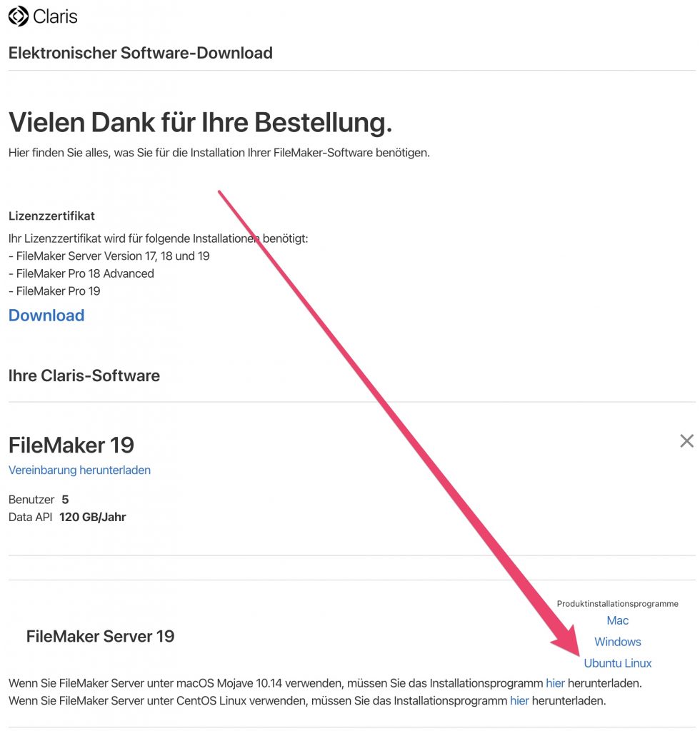Open the license certificate Download link

(x=46, y=316)
